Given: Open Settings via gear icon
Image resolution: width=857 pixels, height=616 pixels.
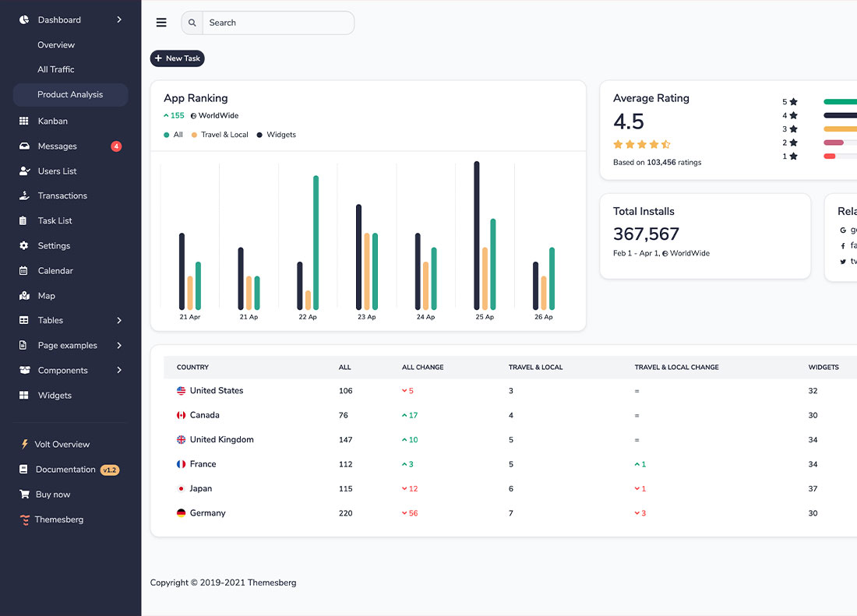Looking at the screenshot, I should pyautogui.click(x=23, y=246).
